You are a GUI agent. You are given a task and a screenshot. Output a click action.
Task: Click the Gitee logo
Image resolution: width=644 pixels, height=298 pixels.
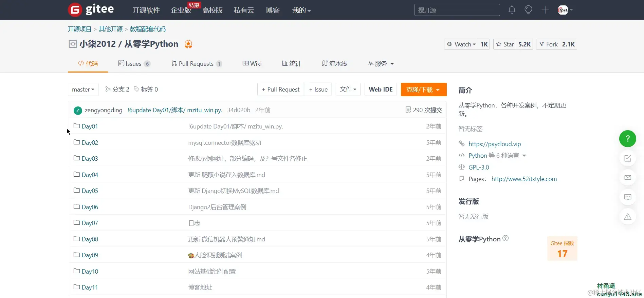coord(91,9)
